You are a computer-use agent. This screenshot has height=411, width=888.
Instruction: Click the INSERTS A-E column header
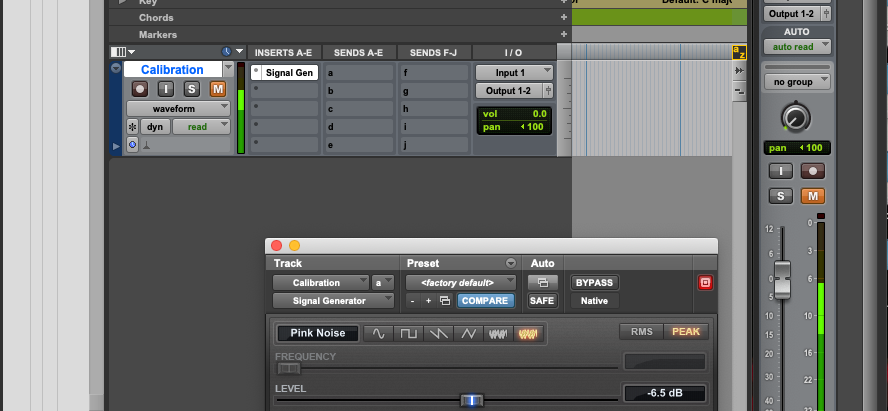[x=284, y=53]
